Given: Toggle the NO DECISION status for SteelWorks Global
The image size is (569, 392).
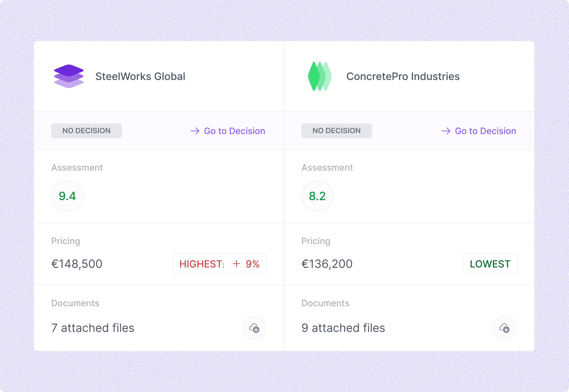Looking at the screenshot, I should (86, 130).
